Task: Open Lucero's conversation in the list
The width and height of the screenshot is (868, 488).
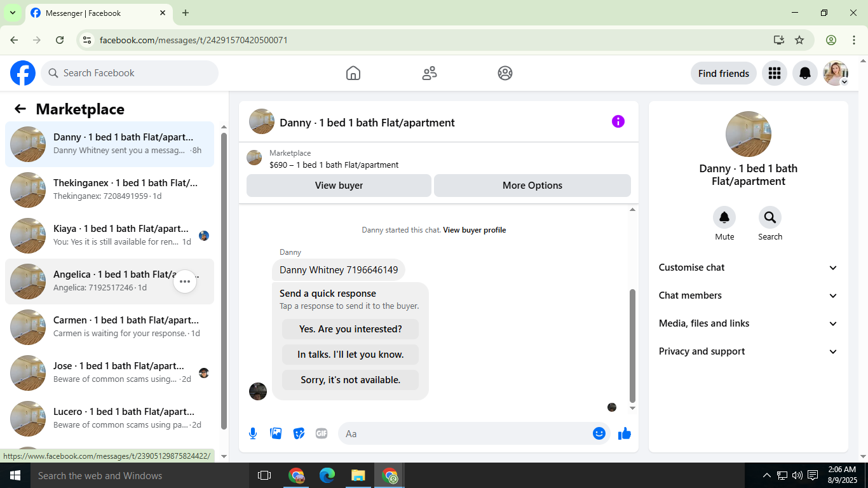Action: point(109,419)
